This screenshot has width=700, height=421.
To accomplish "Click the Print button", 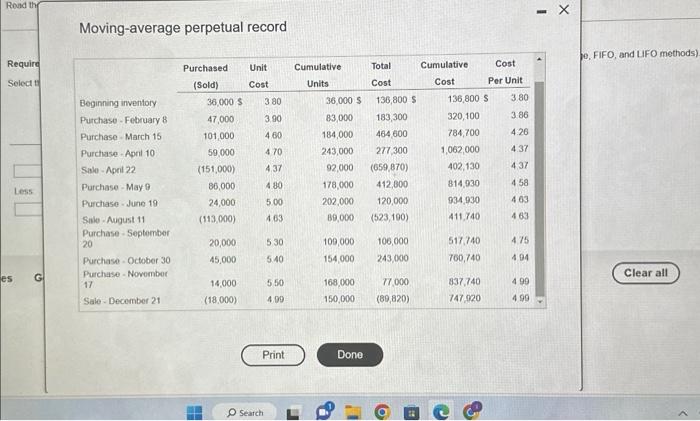I will tap(273, 355).
